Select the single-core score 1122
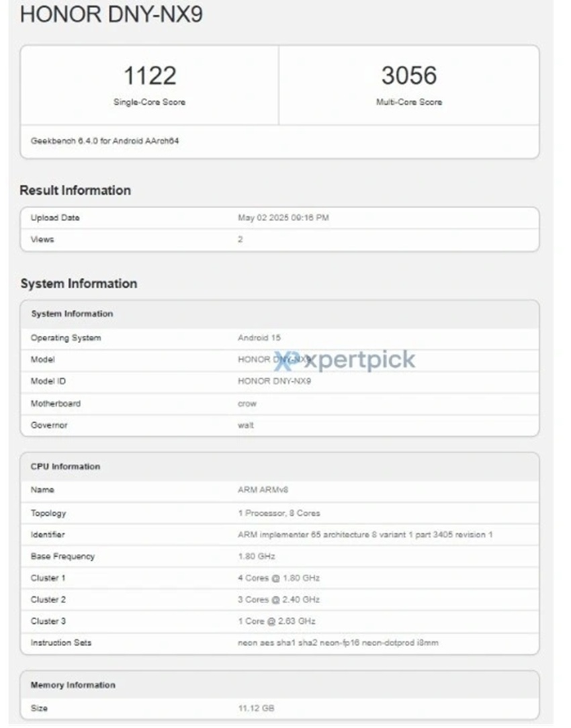This screenshot has width=571, height=728. (150, 75)
